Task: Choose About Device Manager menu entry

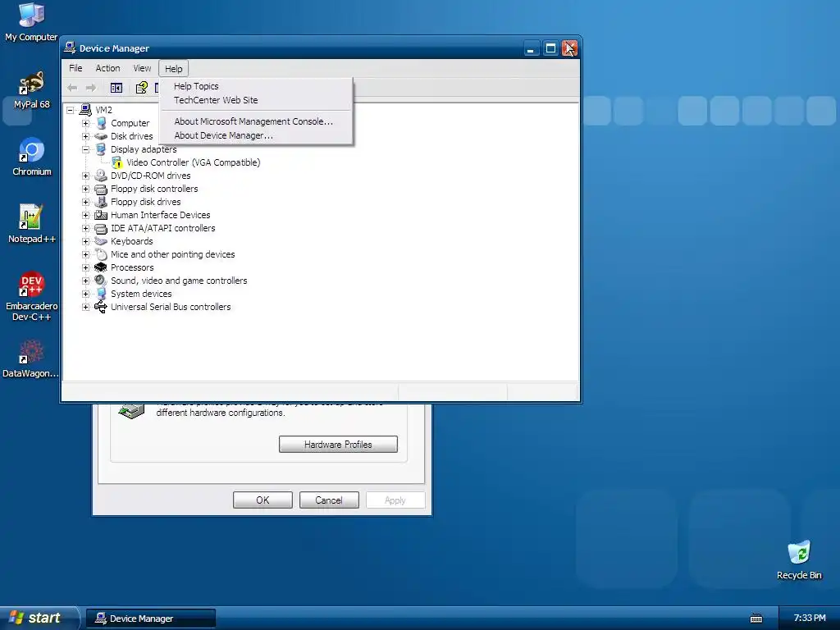Action: [257, 135]
